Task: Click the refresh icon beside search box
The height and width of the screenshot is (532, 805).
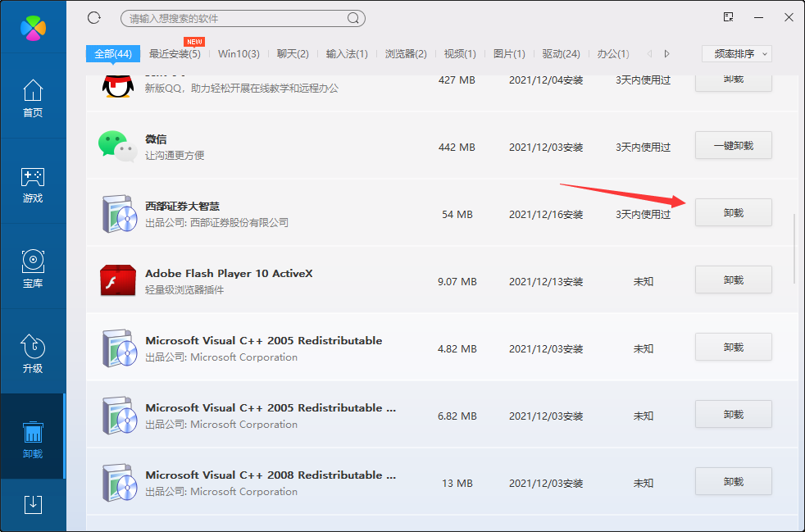Action: point(93,17)
